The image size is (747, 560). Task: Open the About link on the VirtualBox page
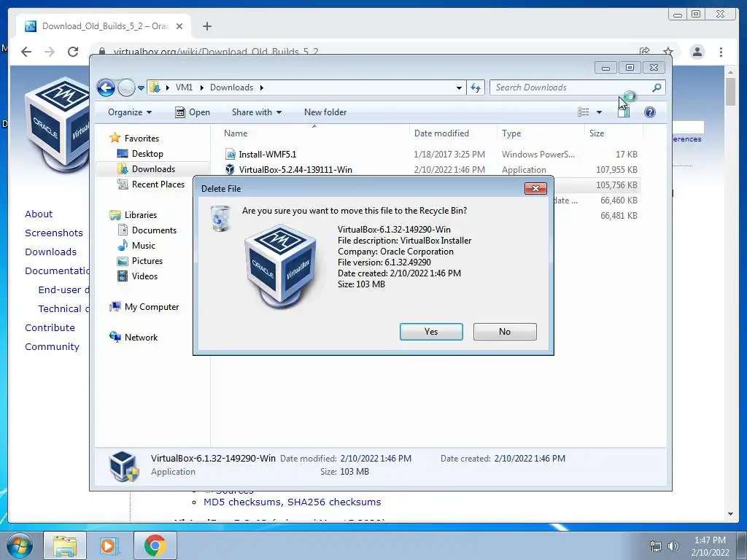[39, 214]
